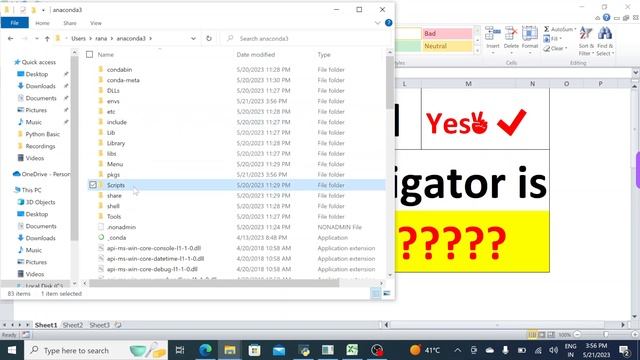This screenshot has height=360, width=640.
Task: Click the Excel zoom slider
Action: pos(606,335)
